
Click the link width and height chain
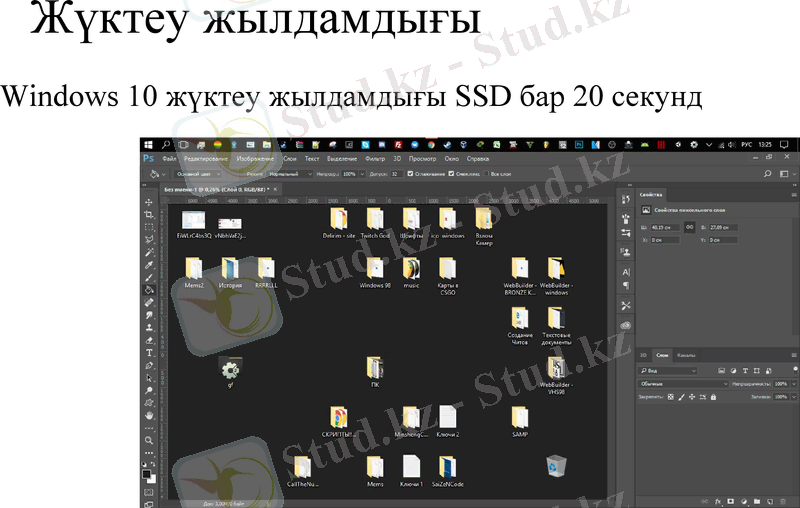pos(689,227)
